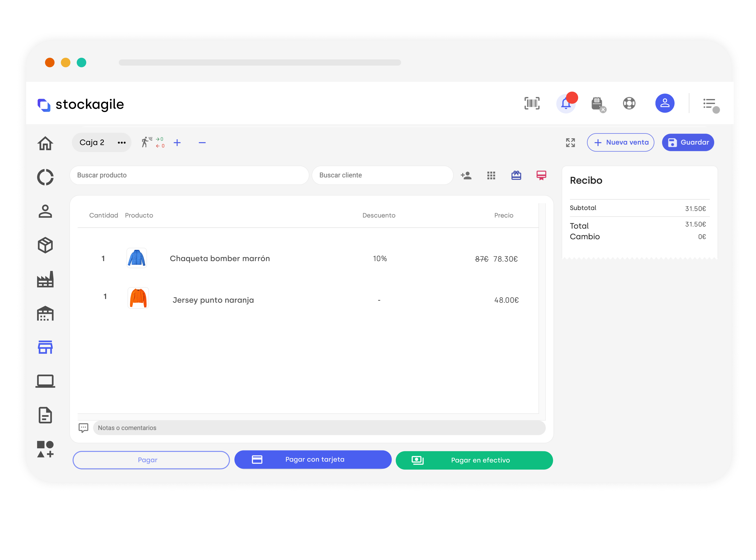Image resolution: width=756 pixels, height=560 pixels.
Task: Open the warehouse section in the sidebar
Action: 45,314
